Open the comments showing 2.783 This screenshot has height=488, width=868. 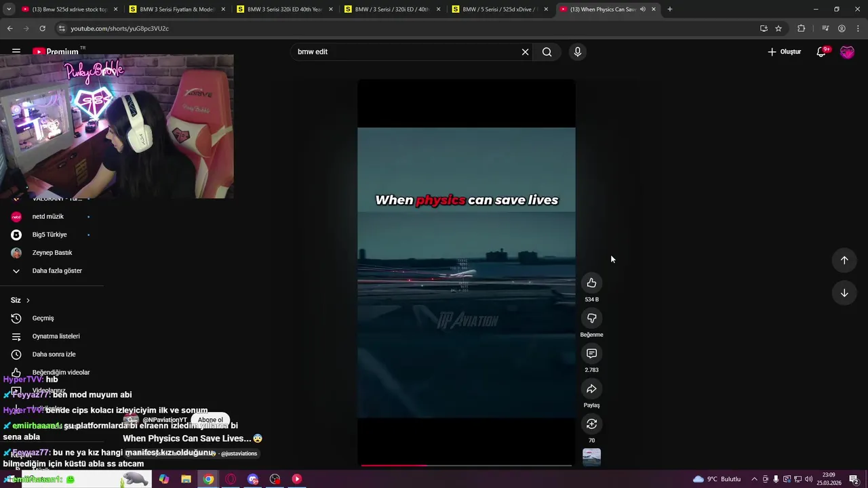click(x=591, y=353)
